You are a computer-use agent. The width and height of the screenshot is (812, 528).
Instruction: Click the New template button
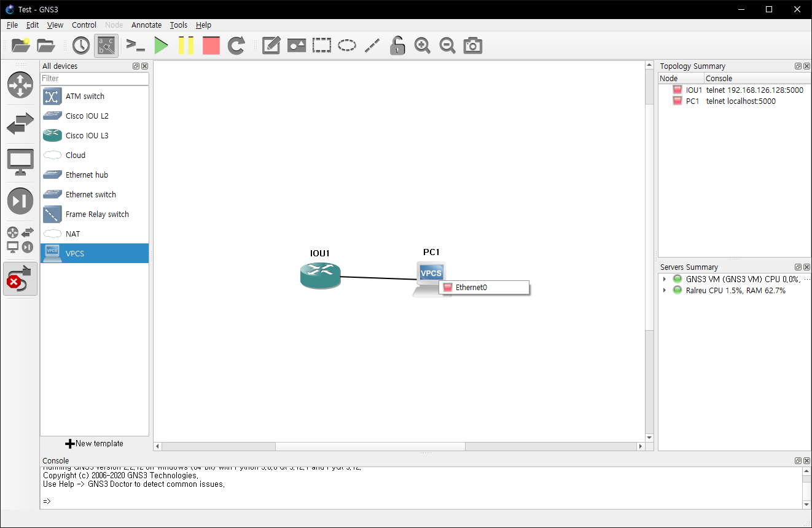click(95, 443)
